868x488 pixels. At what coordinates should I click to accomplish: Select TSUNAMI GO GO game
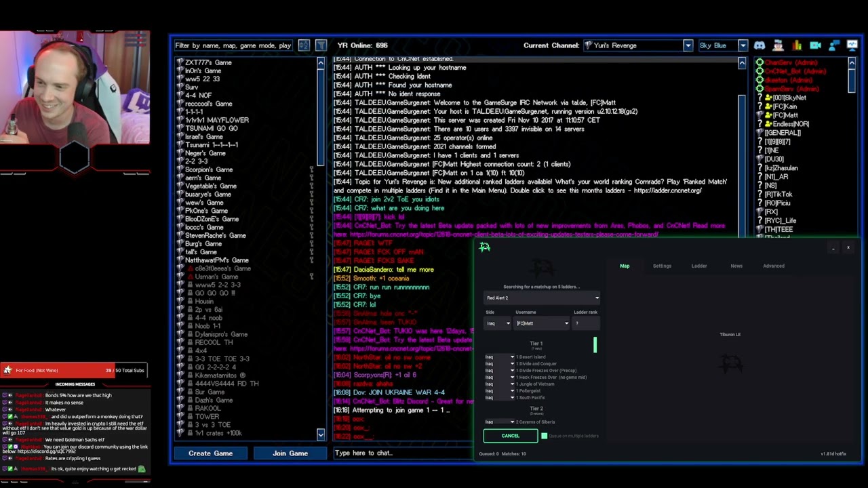[x=212, y=128]
